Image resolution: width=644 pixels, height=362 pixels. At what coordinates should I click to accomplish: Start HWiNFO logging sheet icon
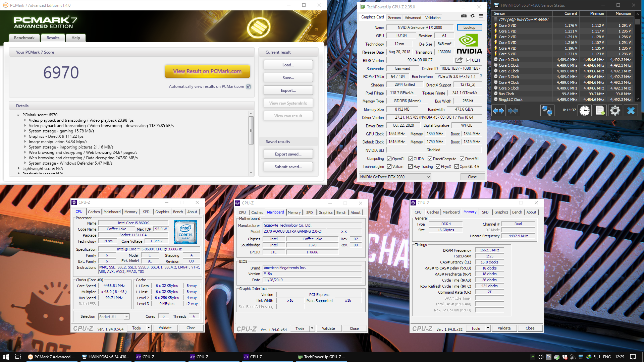pyautogui.click(x=600, y=110)
